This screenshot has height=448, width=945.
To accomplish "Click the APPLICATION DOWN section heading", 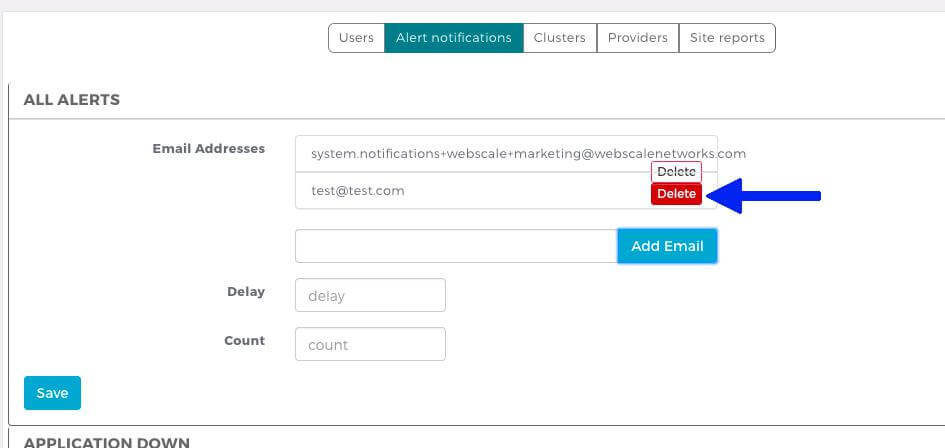I will point(106,442).
